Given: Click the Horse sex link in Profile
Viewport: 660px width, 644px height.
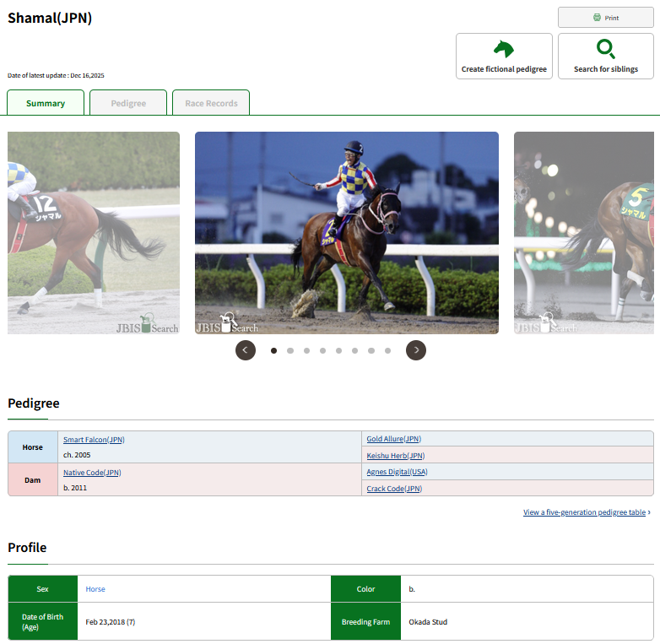Looking at the screenshot, I should point(95,589).
